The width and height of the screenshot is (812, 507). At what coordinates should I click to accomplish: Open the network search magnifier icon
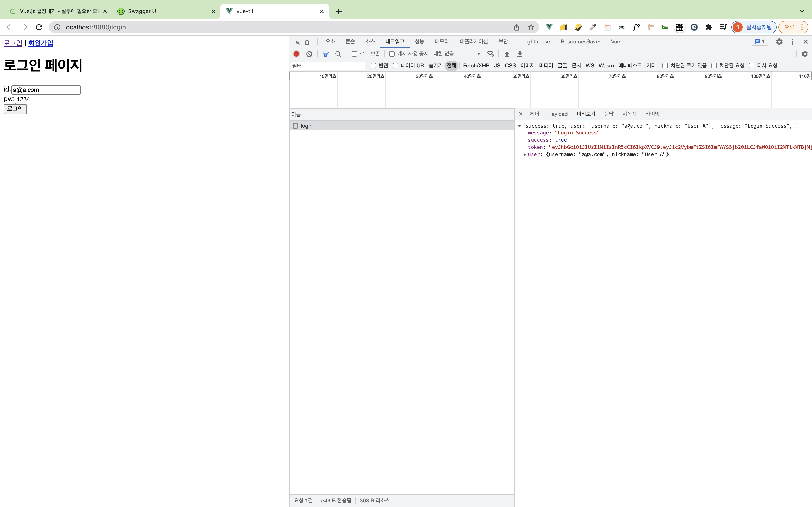point(338,54)
